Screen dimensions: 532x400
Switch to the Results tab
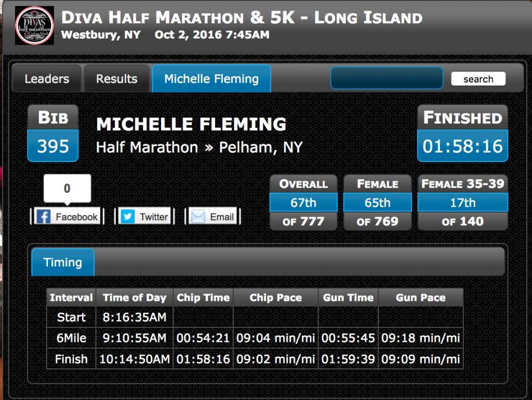tap(117, 79)
